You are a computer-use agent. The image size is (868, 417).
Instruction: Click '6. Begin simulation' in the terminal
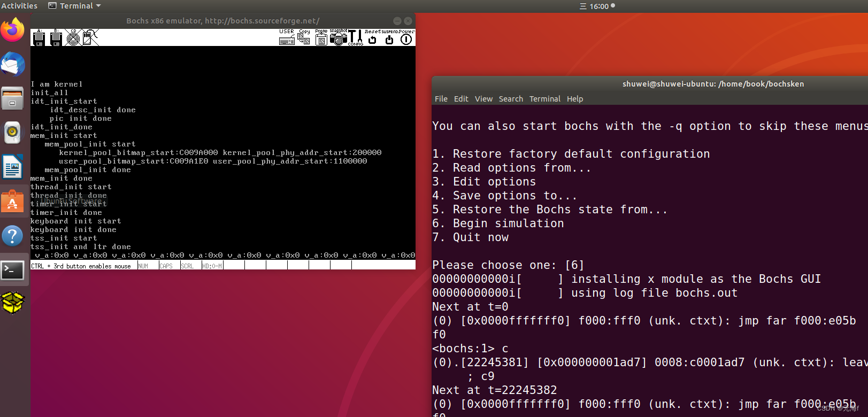pos(498,223)
